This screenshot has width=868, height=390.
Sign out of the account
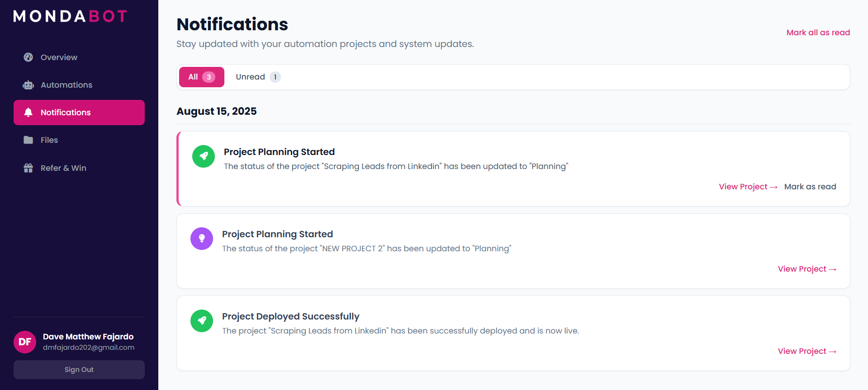pos(79,370)
